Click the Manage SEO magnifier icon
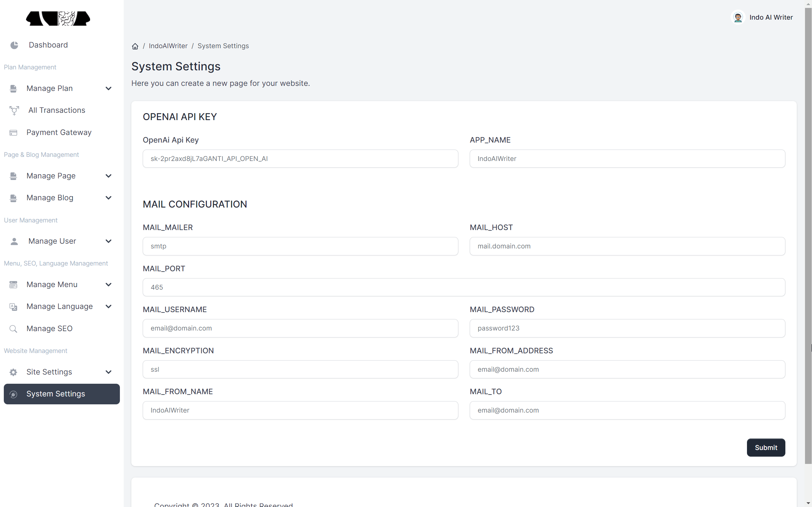The height and width of the screenshot is (507, 812). tap(13, 329)
